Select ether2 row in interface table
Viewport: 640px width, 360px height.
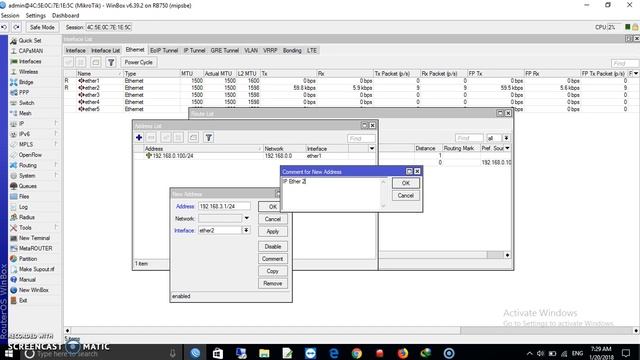[351, 88]
